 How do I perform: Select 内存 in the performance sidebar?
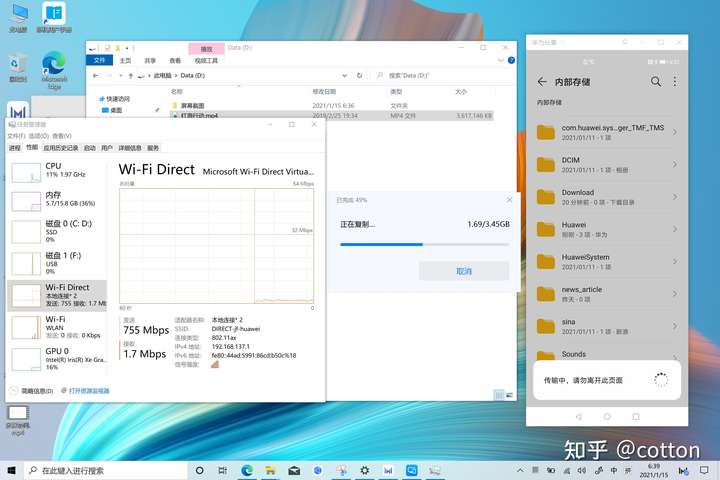57,199
